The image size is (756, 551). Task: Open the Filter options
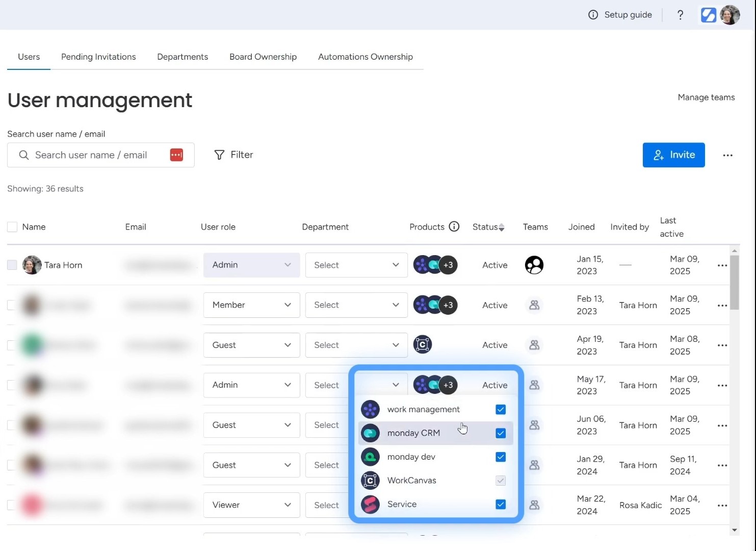(x=233, y=155)
